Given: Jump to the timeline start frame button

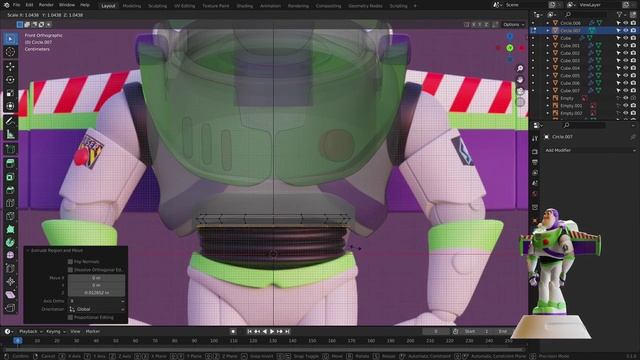Looking at the screenshot, I should point(249,331).
